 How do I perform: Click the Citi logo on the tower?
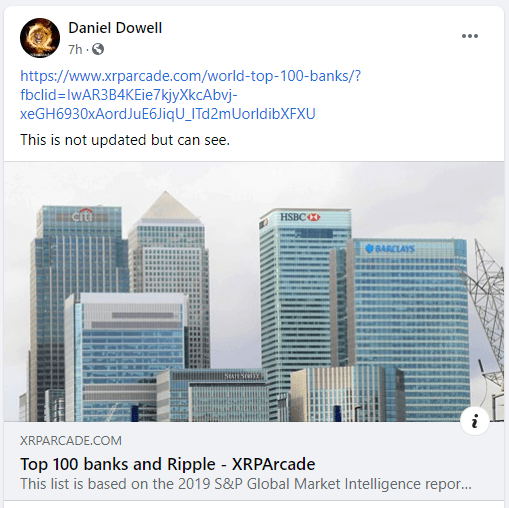pos(82,216)
